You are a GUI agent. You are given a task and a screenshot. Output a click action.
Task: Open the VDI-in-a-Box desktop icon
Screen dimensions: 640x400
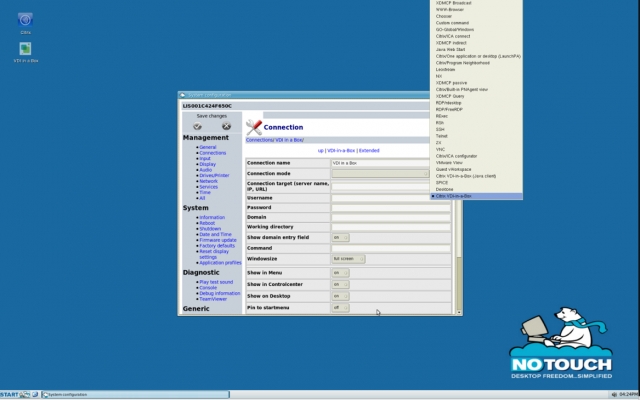(25, 47)
